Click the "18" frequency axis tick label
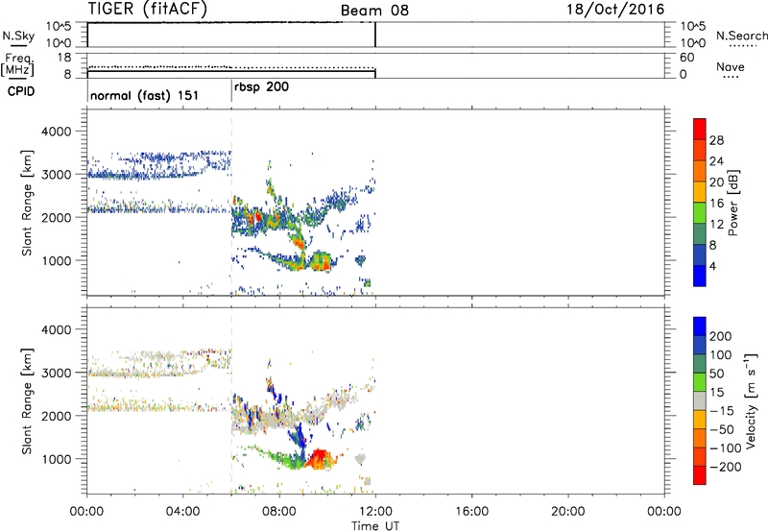The width and height of the screenshot is (768, 532). (64, 58)
